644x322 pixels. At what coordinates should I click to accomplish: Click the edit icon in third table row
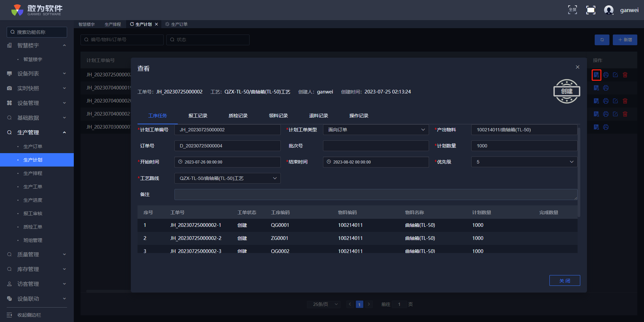coord(615,101)
